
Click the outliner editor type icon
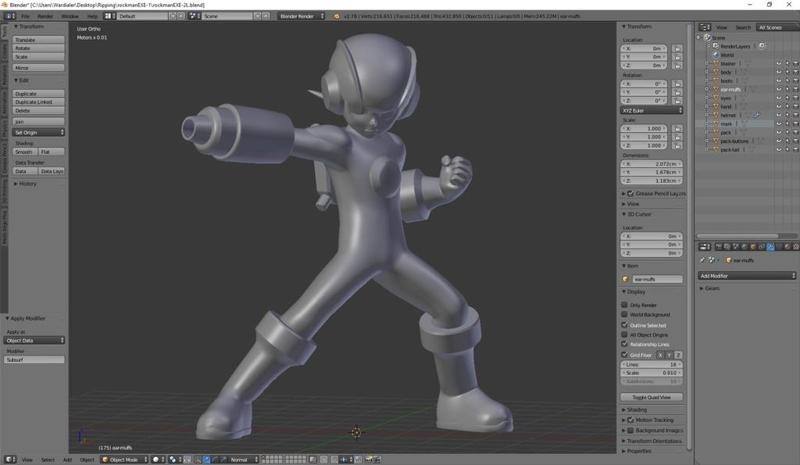tap(705, 27)
